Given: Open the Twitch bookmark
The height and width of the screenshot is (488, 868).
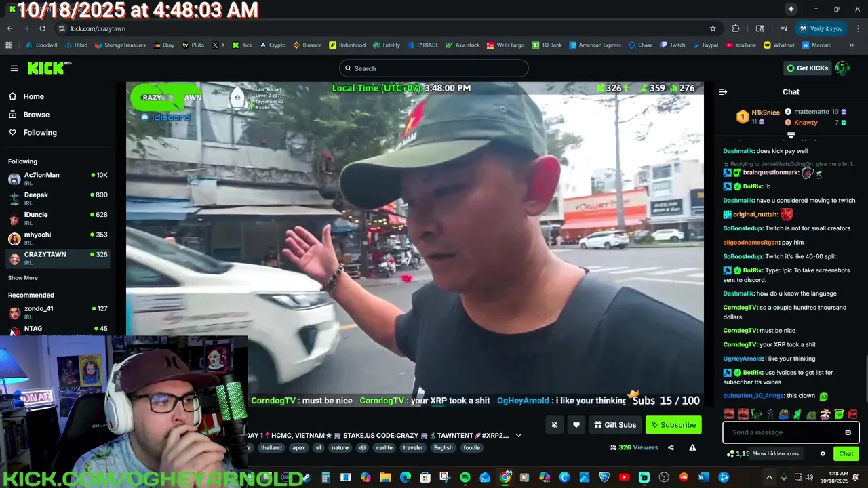Looking at the screenshot, I should (x=671, y=45).
